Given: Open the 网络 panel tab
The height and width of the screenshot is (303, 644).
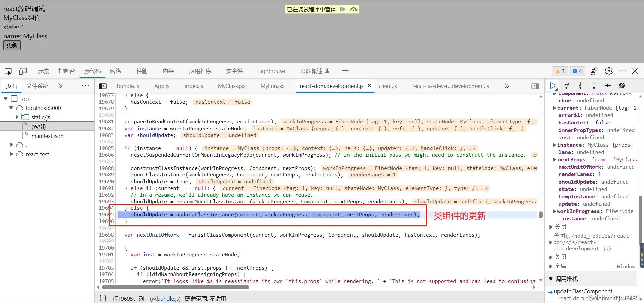Looking at the screenshot, I should pyautogui.click(x=116, y=71).
